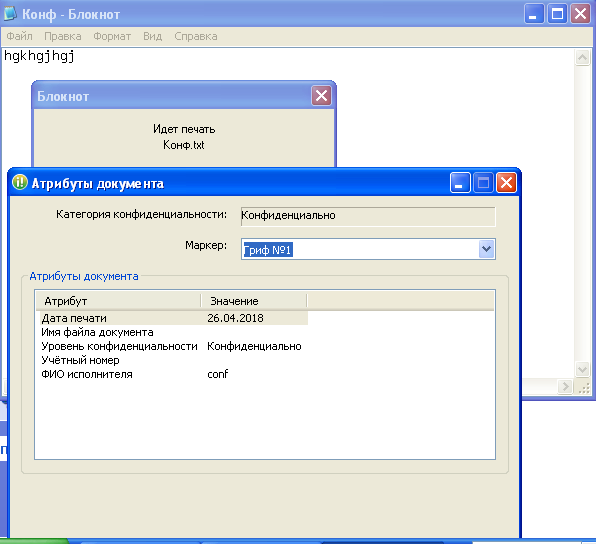The image size is (596, 544).
Task: Click Конфиденциально value in attributes table
Action: click(x=254, y=346)
